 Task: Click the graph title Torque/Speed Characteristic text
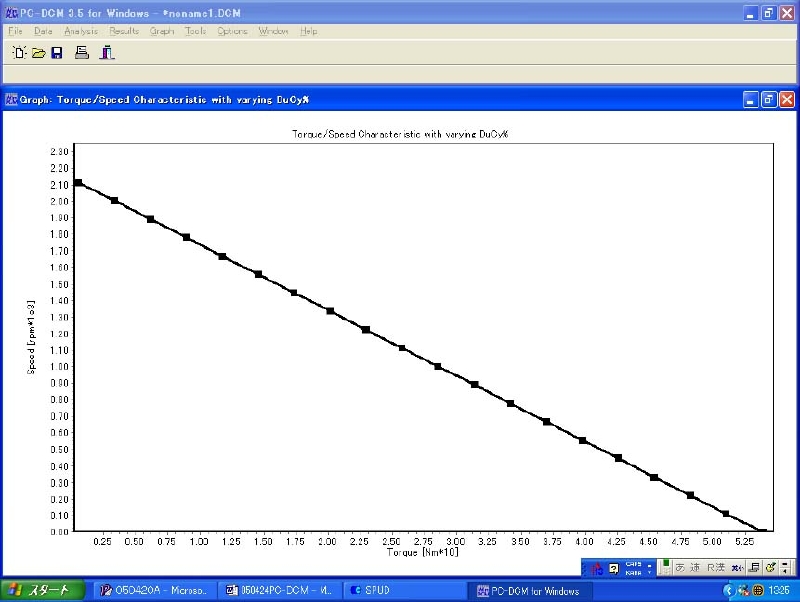(400, 134)
